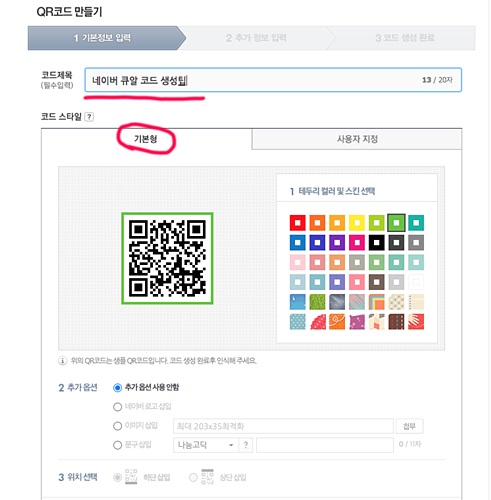491x500 pixels.
Task: Pick the orange swirl pattern skin
Action: 337,322
